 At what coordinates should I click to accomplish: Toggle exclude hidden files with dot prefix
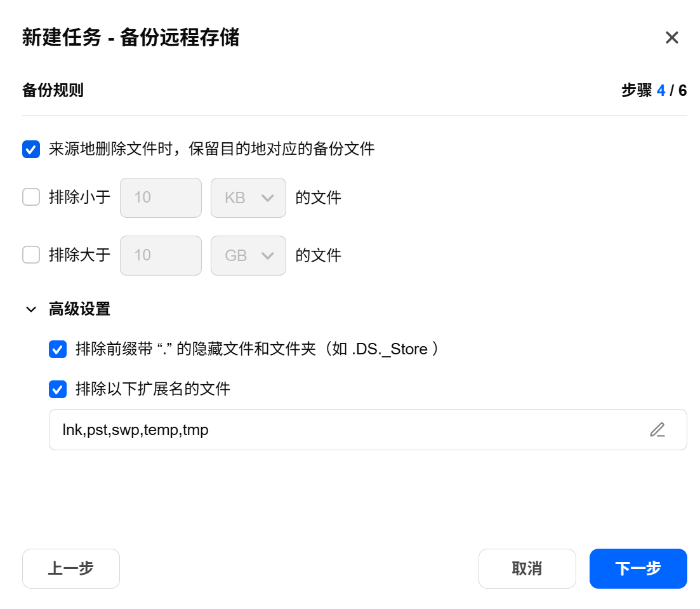[58, 349]
